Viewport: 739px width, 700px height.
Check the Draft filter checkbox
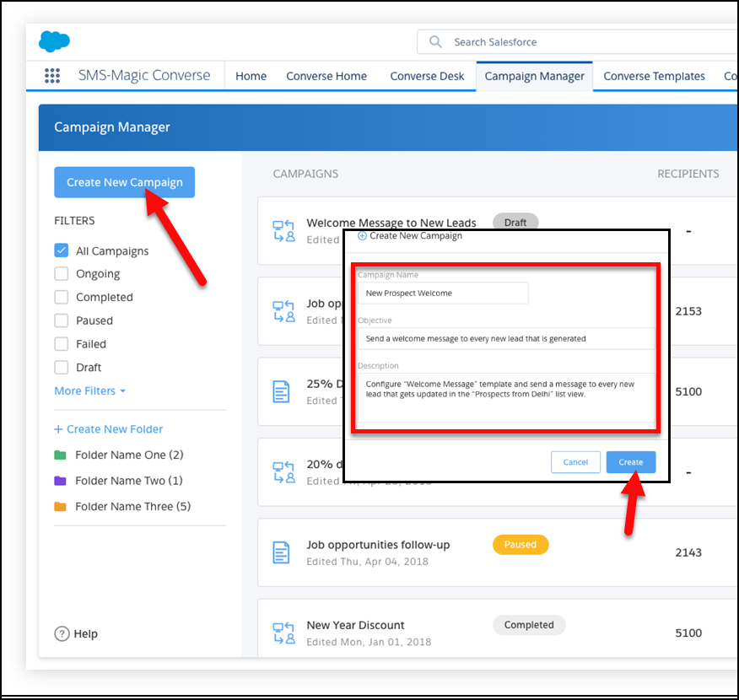click(x=62, y=368)
